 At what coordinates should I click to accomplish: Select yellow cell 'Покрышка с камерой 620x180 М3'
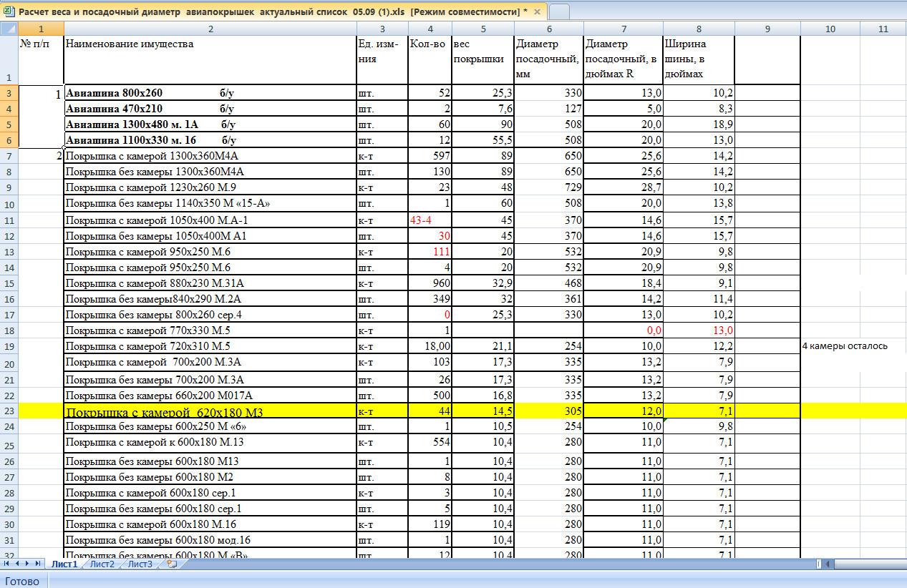coord(210,411)
